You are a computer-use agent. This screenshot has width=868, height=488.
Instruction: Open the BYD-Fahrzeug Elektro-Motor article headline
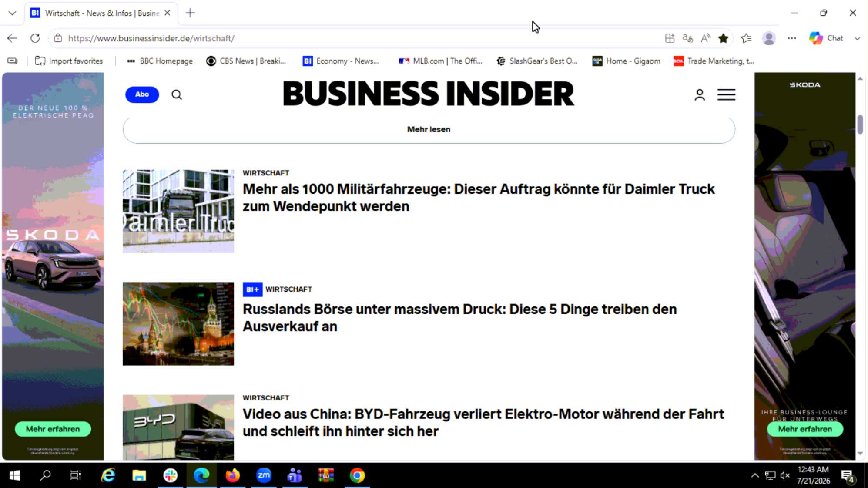(483, 422)
